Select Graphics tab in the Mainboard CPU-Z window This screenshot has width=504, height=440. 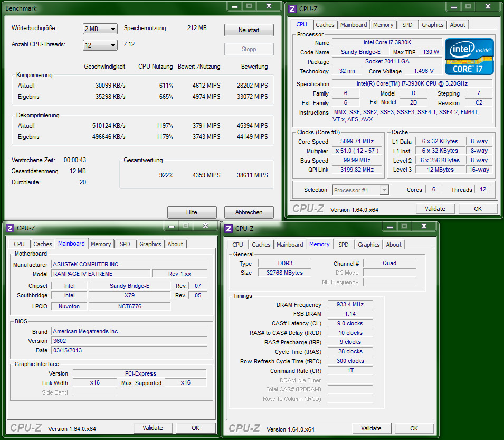click(150, 244)
